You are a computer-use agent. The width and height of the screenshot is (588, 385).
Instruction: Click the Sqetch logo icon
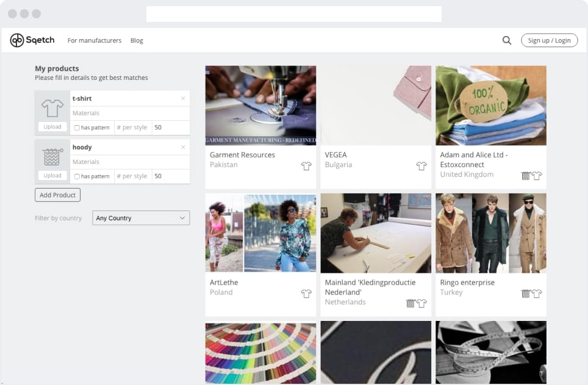pyautogui.click(x=17, y=40)
